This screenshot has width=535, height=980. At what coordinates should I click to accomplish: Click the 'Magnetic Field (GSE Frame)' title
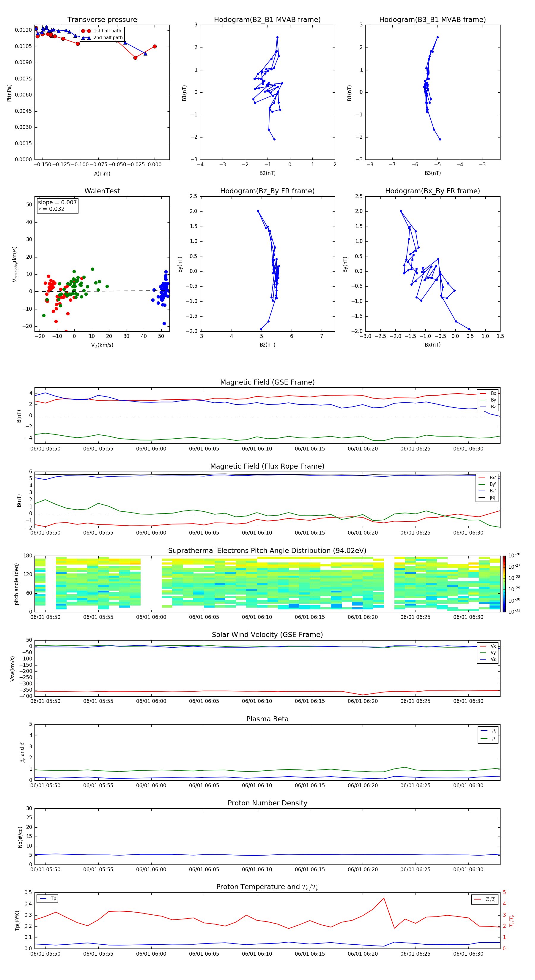(x=267, y=382)
